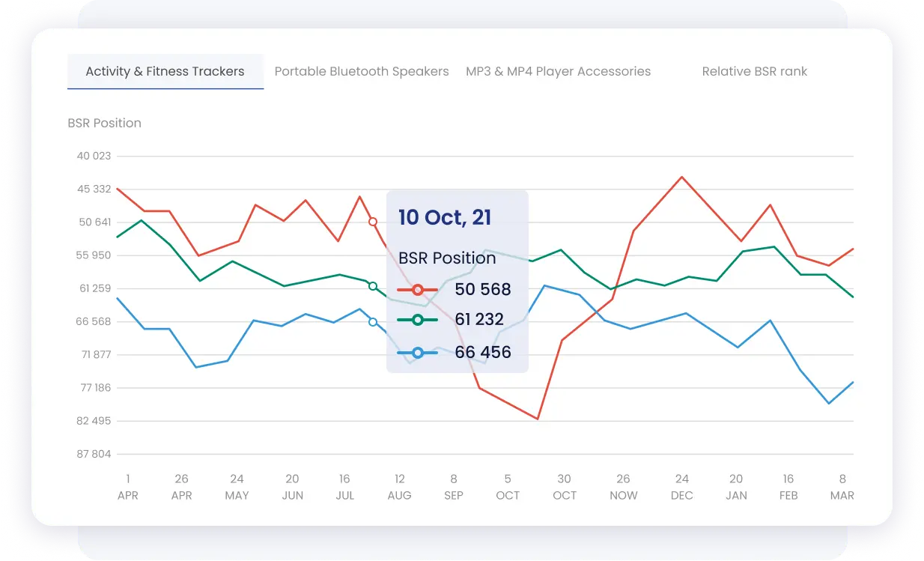
Task: Click the red legend marker in the tooltip
Action: [x=418, y=290]
